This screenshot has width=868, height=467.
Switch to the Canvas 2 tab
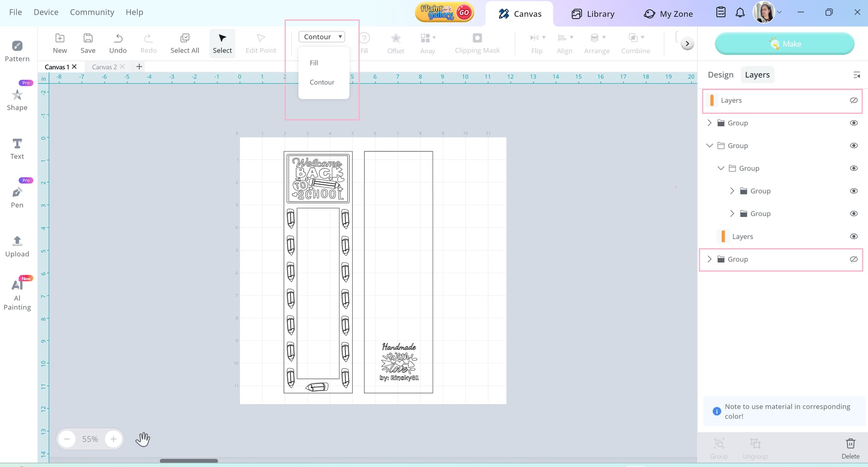104,67
